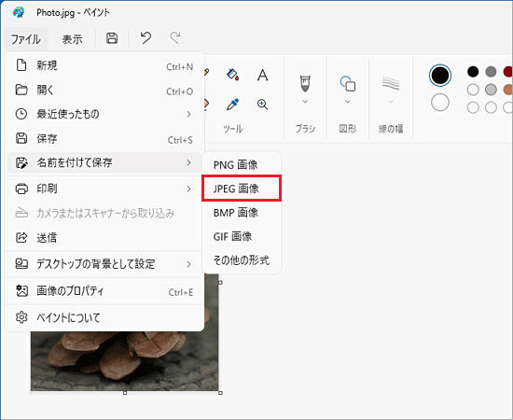Open 名前を付けて保存 submenu
Screen dimensions: 513x420
104,162
